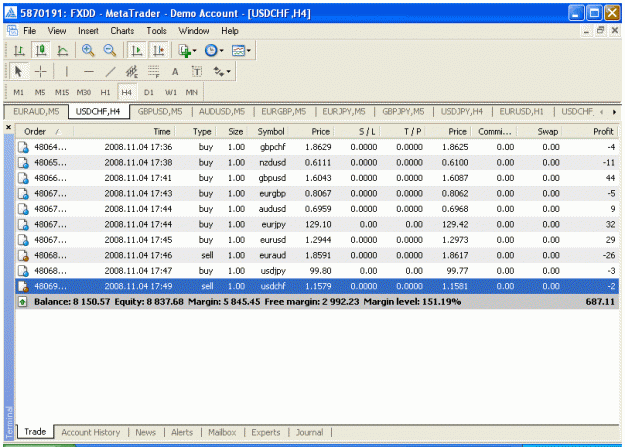Open the Mailbox tab in Terminal

pyautogui.click(x=222, y=432)
